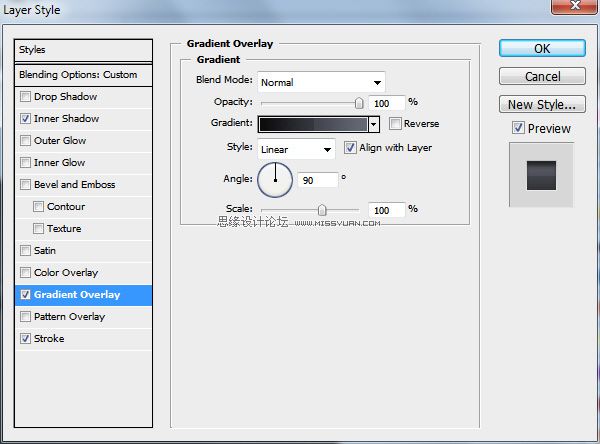Click the gradient bar to edit it
Viewport: 600px width, 444px height.
pyautogui.click(x=313, y=124)
